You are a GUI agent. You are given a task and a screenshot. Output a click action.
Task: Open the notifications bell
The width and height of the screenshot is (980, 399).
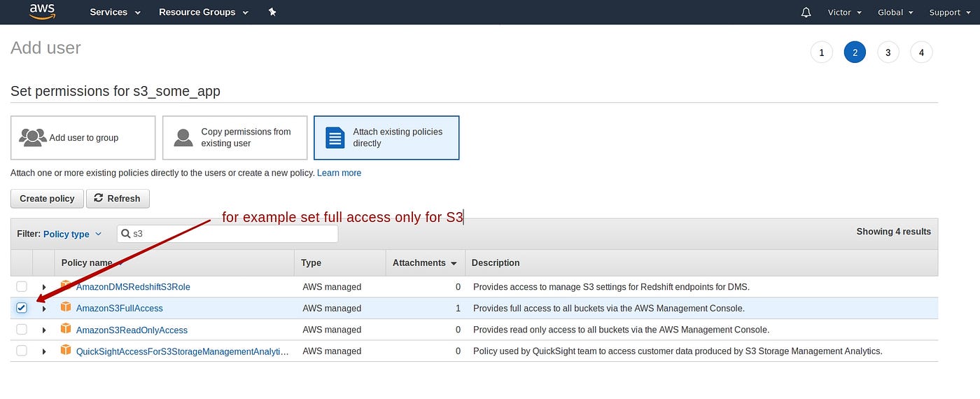coord(806,13)
